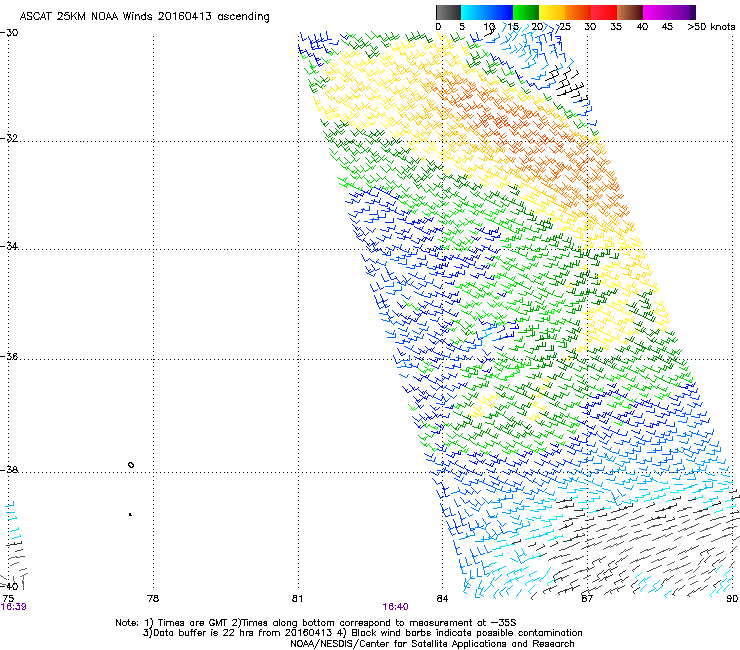Viewport: 740px width, 650px height.
Task: Click the green 15-20 knots legend swatch
Action: pyautogui.click(x=526, y=12)
